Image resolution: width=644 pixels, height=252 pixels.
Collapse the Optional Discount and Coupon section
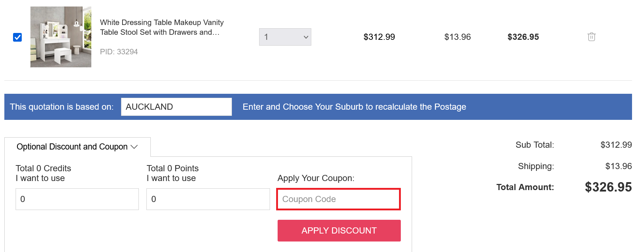[x=77, y=147]
